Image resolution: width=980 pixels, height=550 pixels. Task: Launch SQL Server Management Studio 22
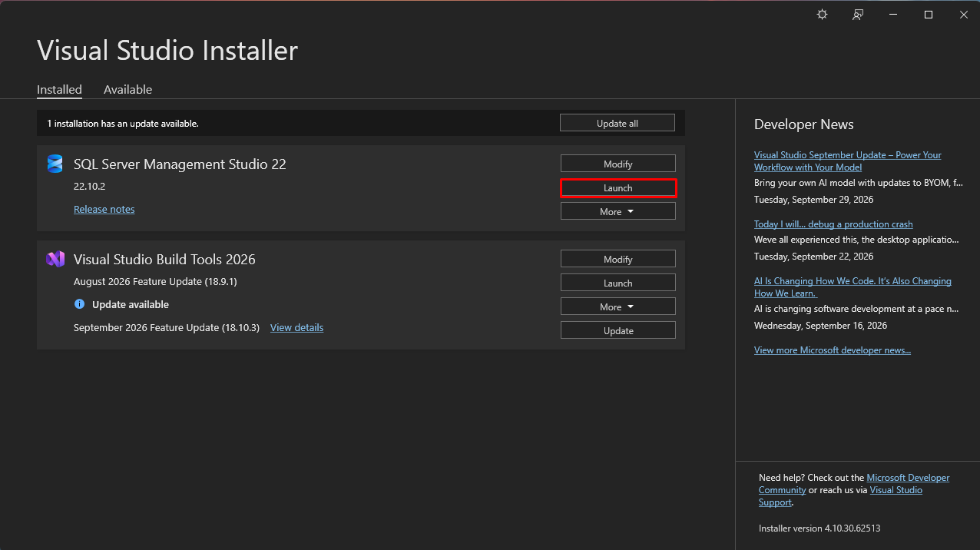(x=618, y=187)
